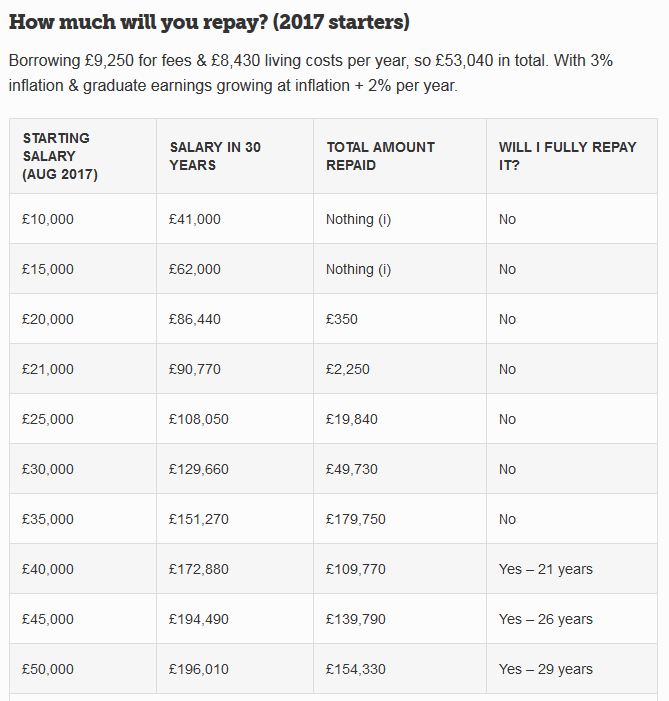Click the (i) info marker in £15,000 row

point(385,270)
